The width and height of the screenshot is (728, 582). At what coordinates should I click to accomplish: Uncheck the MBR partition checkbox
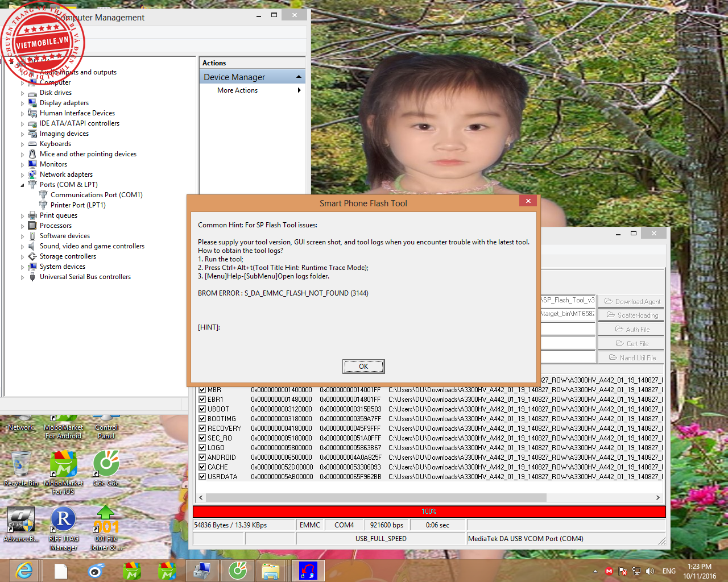pyautogui.click(x=202, y=390)
